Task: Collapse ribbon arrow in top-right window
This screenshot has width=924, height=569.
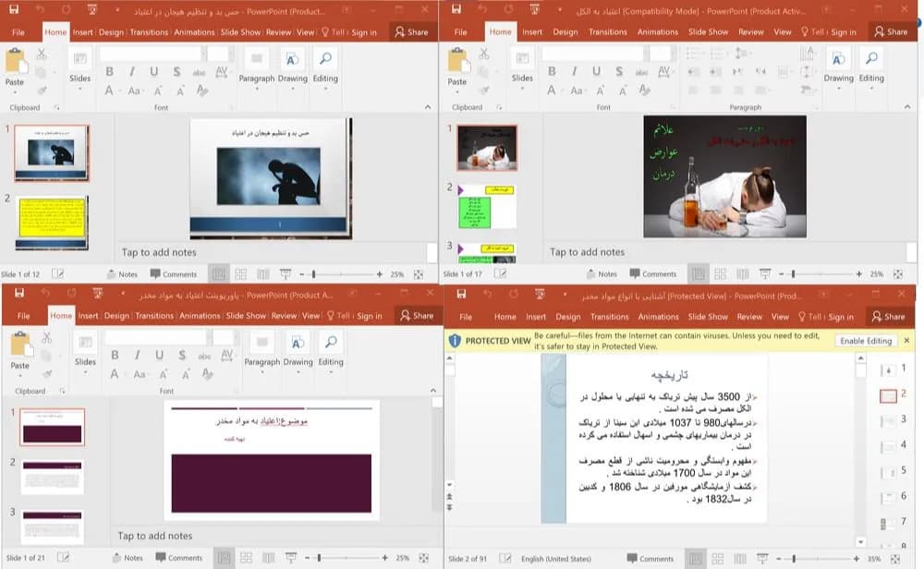Action: pos(907,106)
